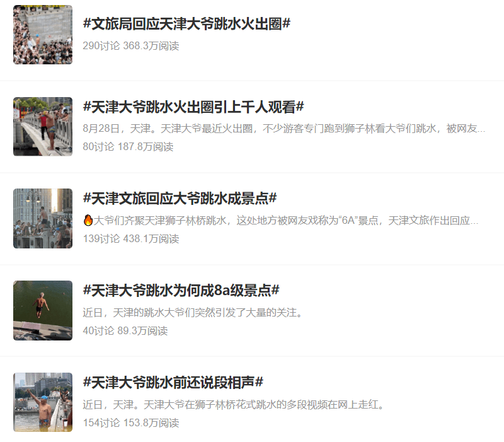Click thumbnail of waving man in blue cap
The height and width of the screenshot is (442, 504).
pos(43,402)
